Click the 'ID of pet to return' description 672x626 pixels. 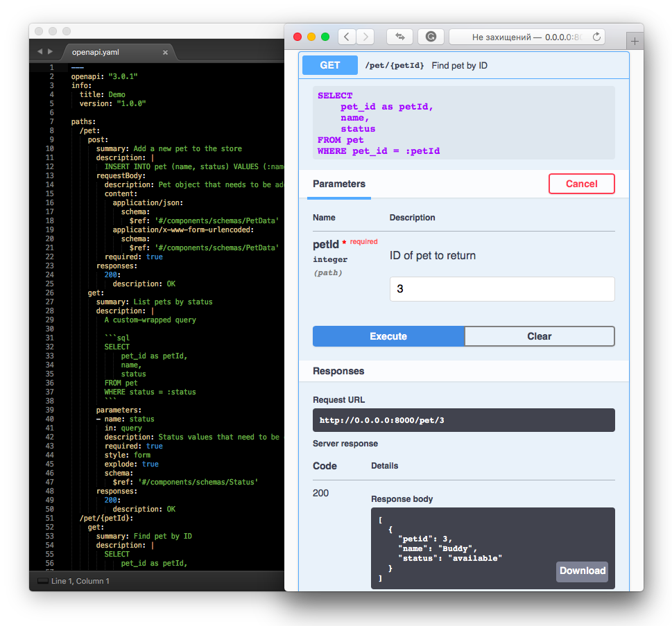click(433, 256)
